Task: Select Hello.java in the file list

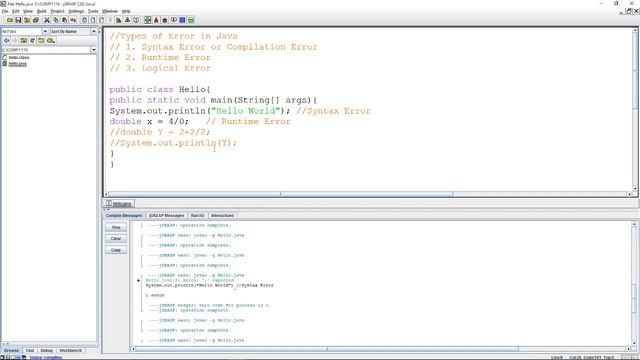Action: pos(18,64)
